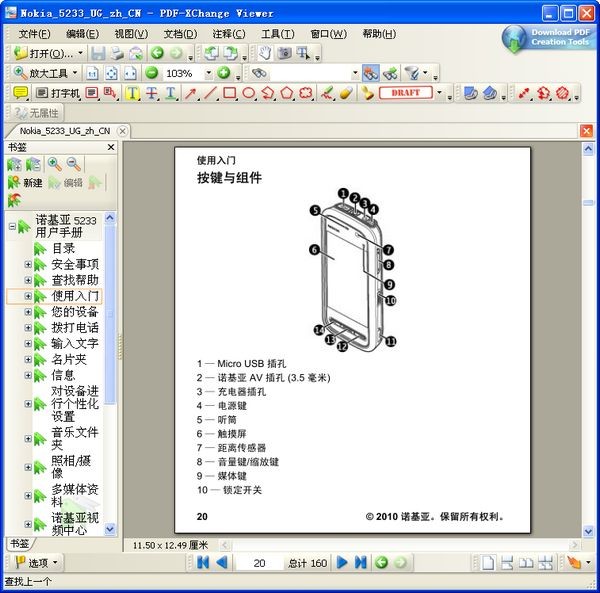
Task: Zoom out bookmarks text size icon
Action: pos(73,165)
